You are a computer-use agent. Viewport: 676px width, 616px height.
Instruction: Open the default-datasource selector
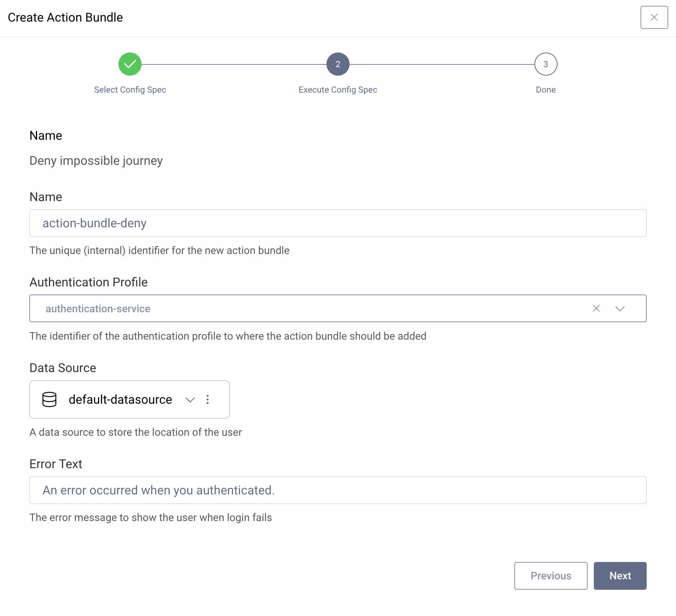pyautogui.click(x=120, y=399)
